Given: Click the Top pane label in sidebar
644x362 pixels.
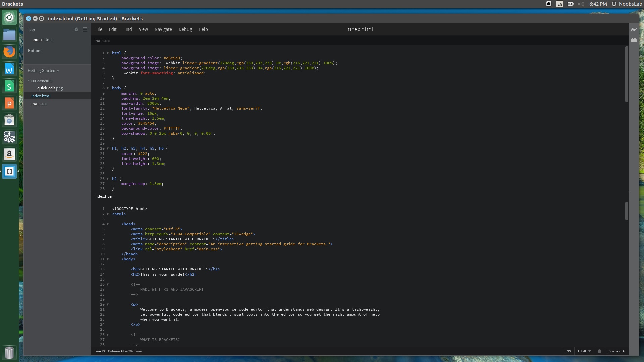Looking at the screenshot, I should (x=31, y=30).
